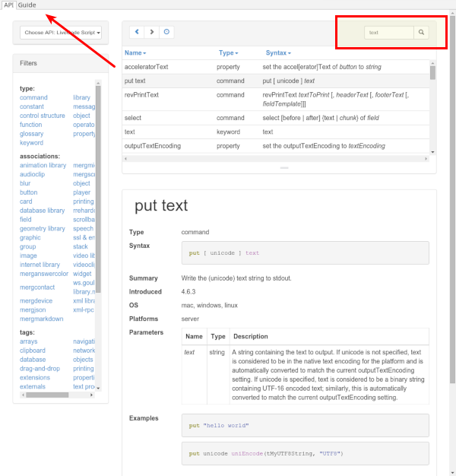Open the history clock icon
This screenshot has width=456, height=476.
coord(166,32)
